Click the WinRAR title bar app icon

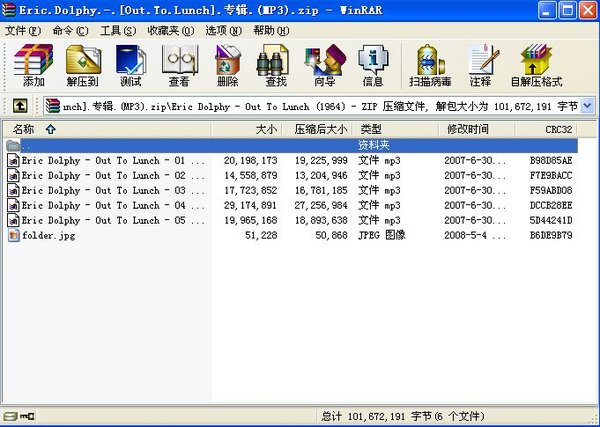[x=9, y=10]
